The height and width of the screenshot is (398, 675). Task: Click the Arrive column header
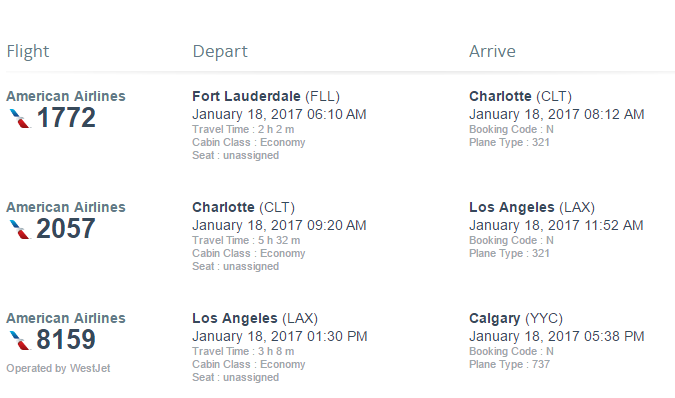click(492, 51)
